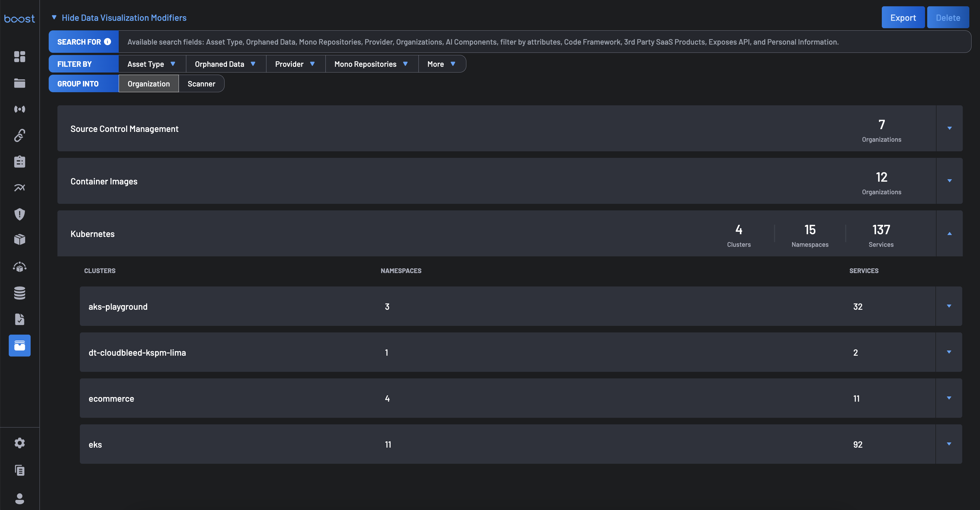
Task: Open the Mono Repositories filter dropdown
Action: tap(372, 64)
